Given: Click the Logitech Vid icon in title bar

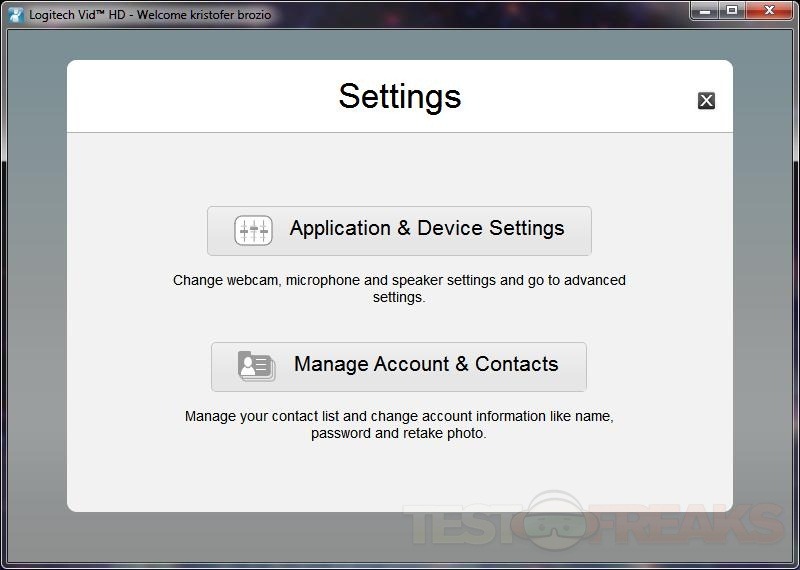Looking at the screenshot, I should [15, 14].
